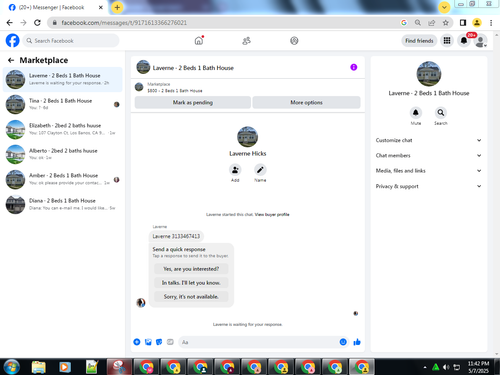Open Diana - 2 Beds 1 Bath House chat
Viewport: 500px width, 375px height.
tap(63, 204)
